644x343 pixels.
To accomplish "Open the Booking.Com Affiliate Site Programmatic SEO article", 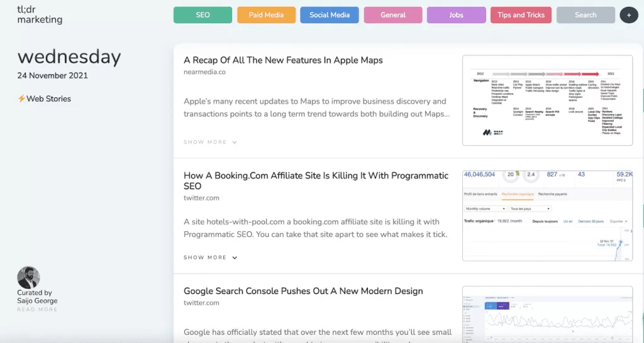I will (316, 180).
